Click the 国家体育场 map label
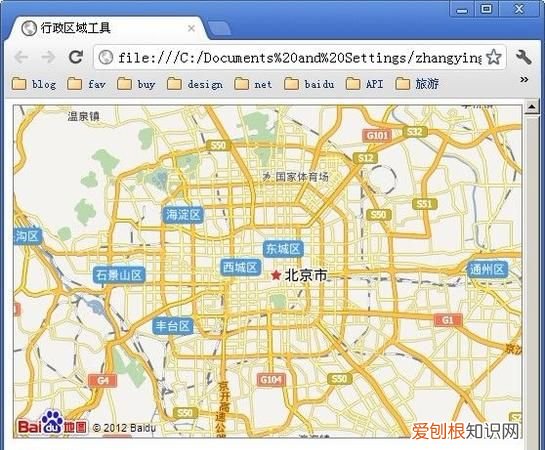This screenshot has height=450, width=545. tap(302, 177)
